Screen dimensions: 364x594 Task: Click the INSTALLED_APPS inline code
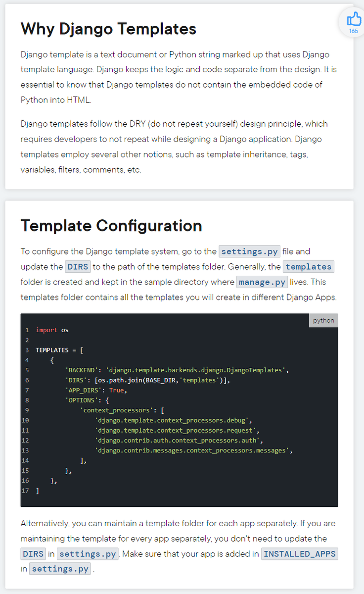coord(300,554)
